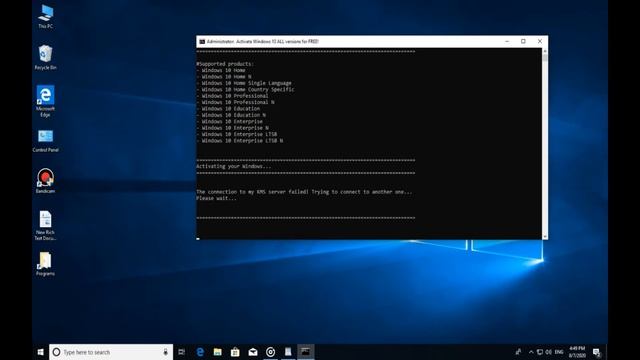Open the Mail app from the taskbar
The height and width of the screenshot is (360, 640).
point(253,352)
